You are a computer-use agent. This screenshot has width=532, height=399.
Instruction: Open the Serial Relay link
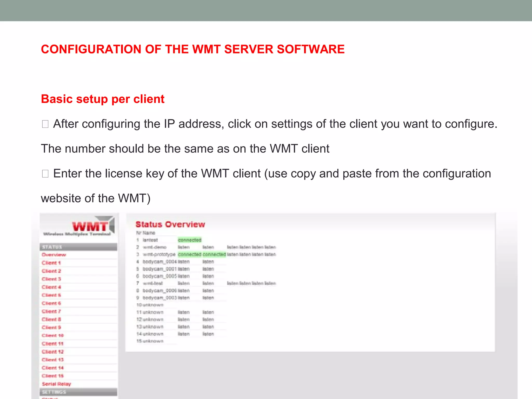[56, 384]
